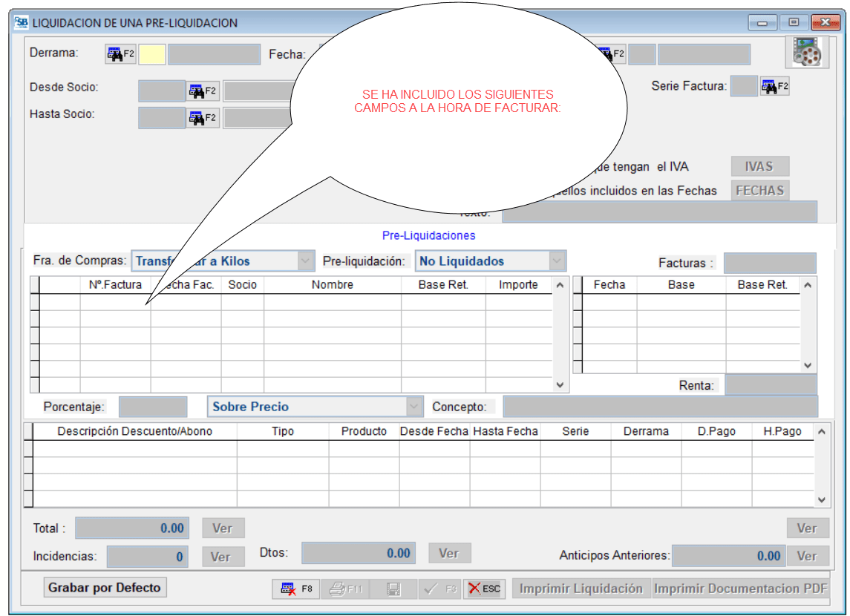This screenshot has height=616, width=850.
Task: Click Ver button next to Total
Action: (x=223, y=528)
